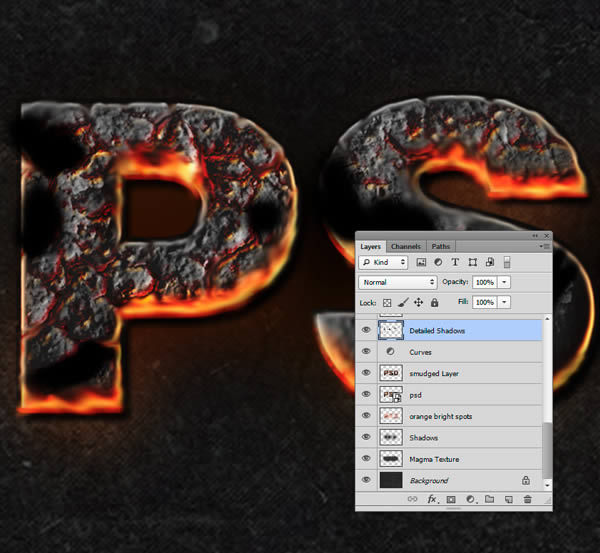Click the Background layer thumbnail
This screenshot has height=553, width=600.
(x=391, y=480)
